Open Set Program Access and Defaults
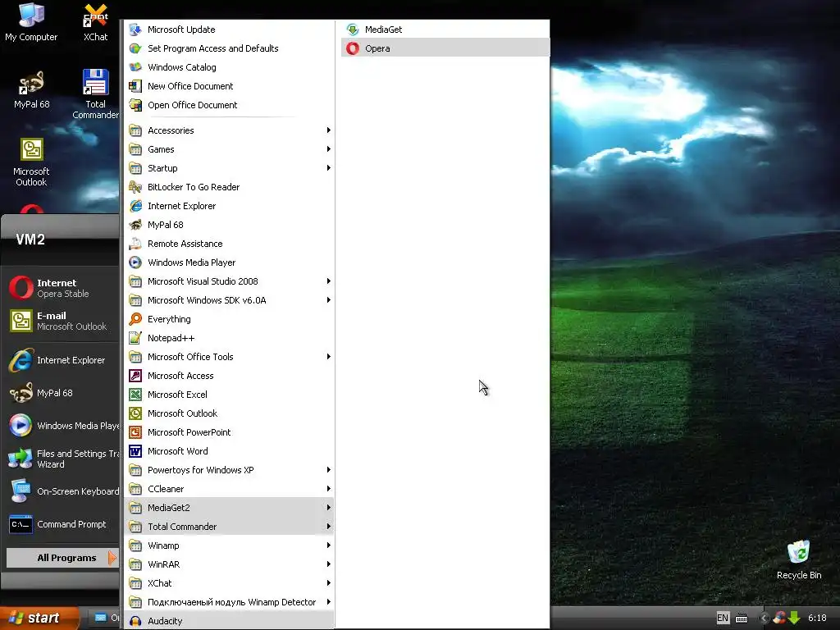 point(229,48)
